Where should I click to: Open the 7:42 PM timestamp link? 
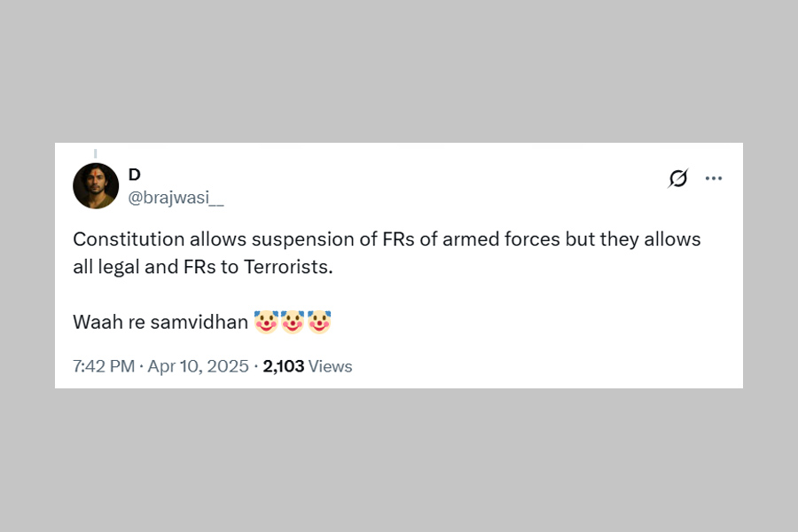click(104, 366)
